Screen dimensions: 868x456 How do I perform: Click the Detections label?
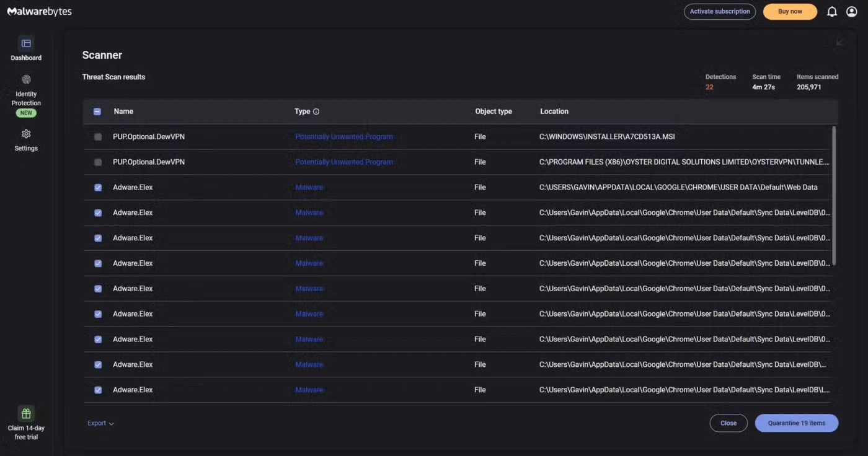pos(720,77)
